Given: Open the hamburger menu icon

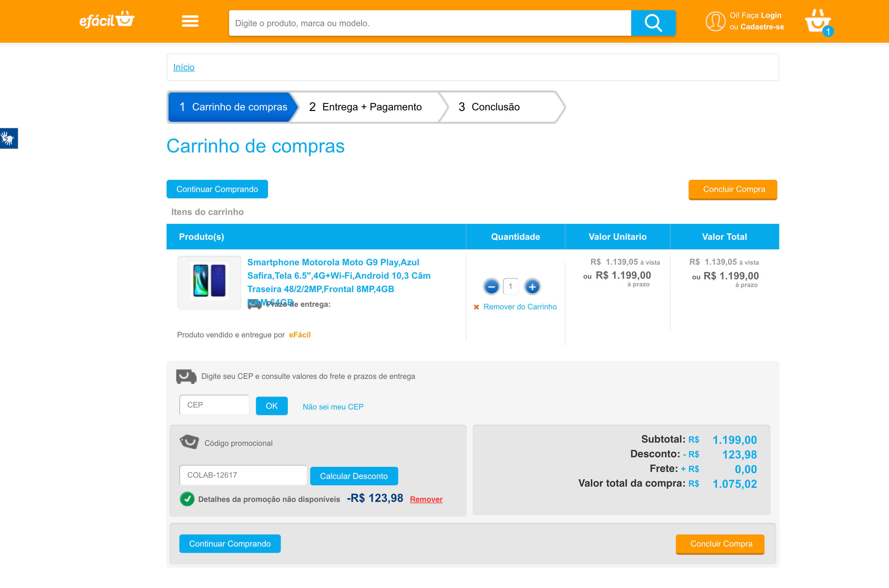Looking at the screenshot, I should (x=190, y=21).
